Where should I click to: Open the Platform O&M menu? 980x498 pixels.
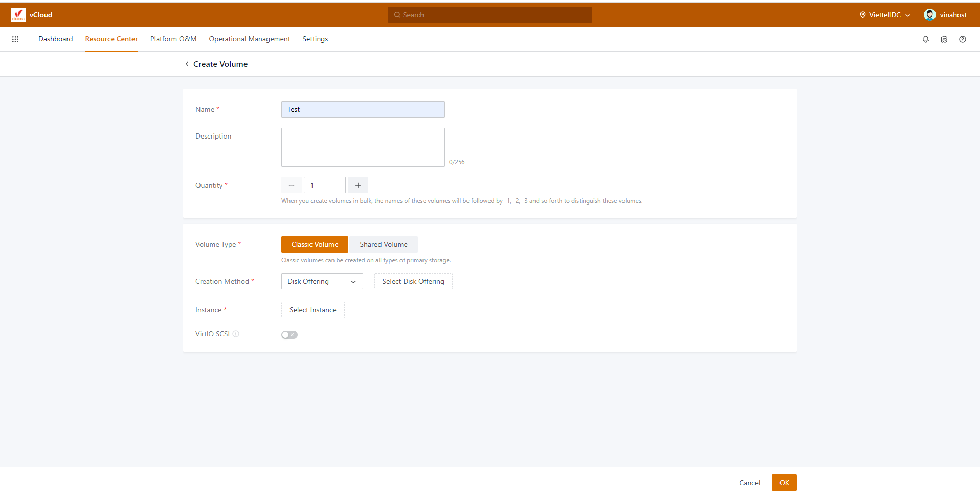[173, 39]
